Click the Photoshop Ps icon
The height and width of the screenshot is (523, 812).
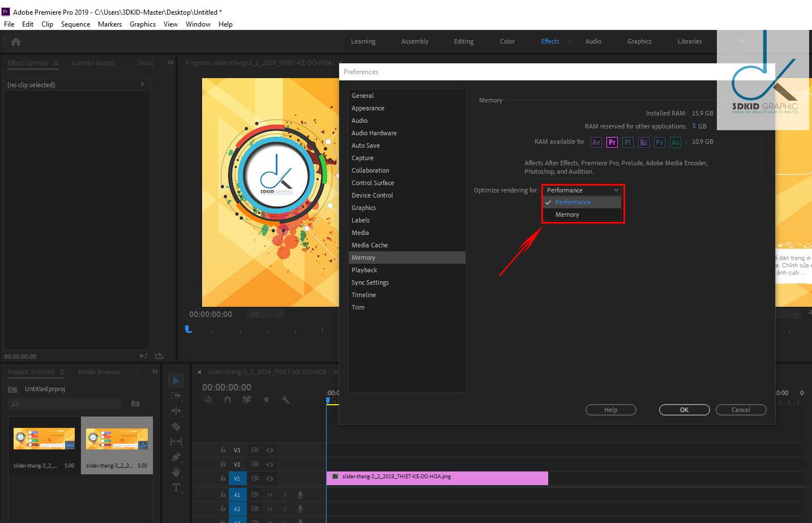point(660,142)
